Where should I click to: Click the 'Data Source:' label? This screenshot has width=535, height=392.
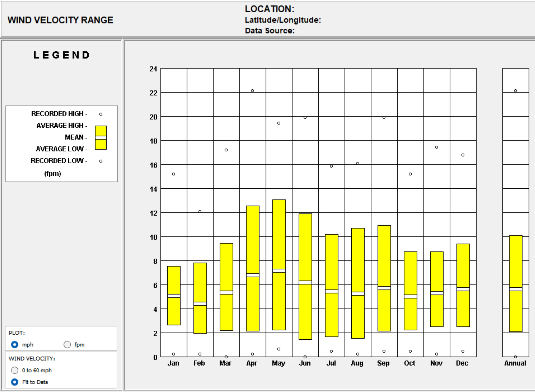(x=270, y=31)
